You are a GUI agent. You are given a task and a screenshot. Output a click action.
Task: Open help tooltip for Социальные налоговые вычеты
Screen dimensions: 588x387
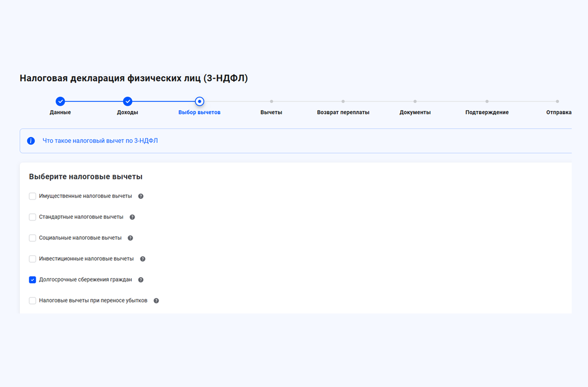130,238
